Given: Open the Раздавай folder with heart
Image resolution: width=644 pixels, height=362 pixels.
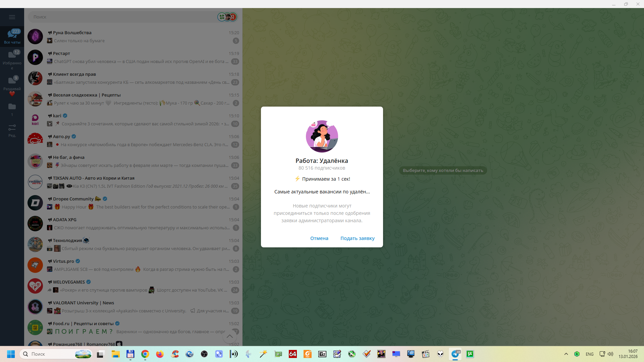Looking at the screenshot, I should (x=12, y=85).
